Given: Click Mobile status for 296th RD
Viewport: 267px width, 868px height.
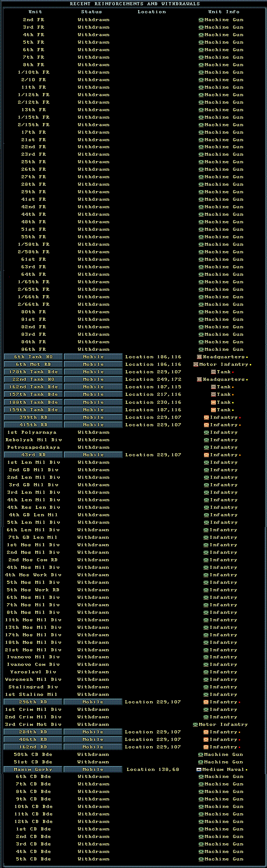Looking at the screenshot, I should point(93,702).
